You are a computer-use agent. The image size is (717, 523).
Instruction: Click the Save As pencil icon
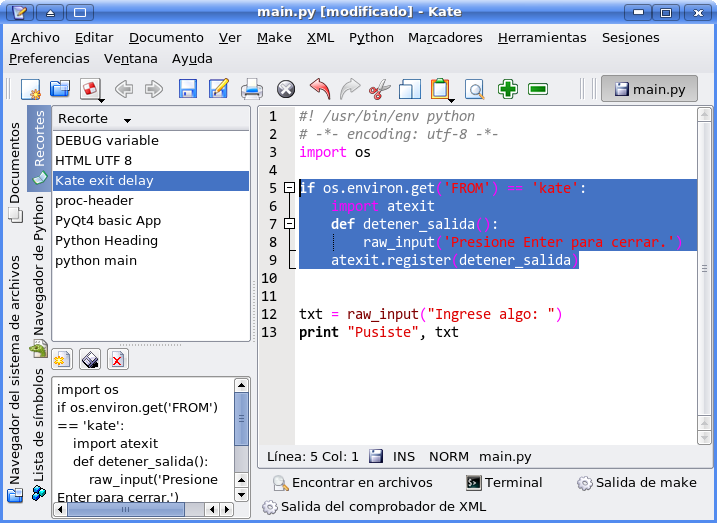coord(219,89)
